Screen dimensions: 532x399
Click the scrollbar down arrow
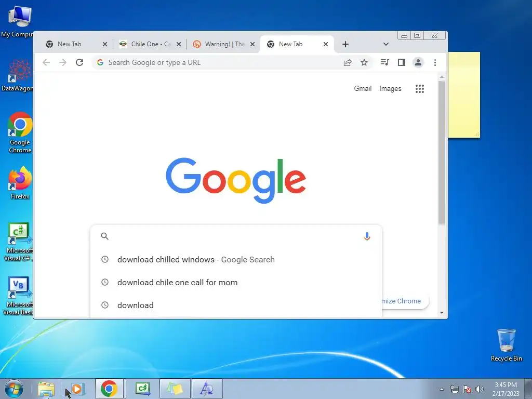[442, 312]
